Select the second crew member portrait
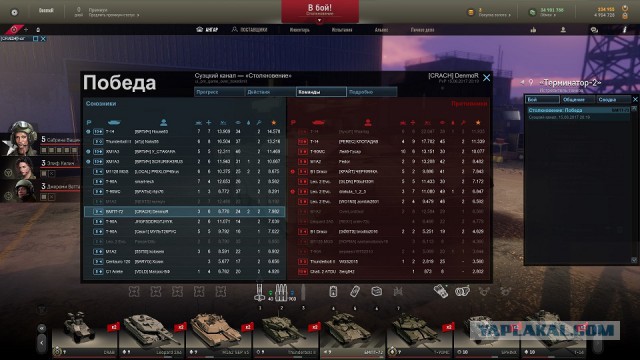Screen dimensions: 640x360 pos(24,168)
